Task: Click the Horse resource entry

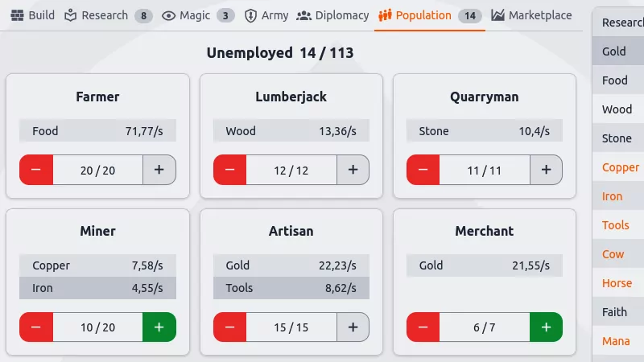Action: click(x=617, y=283)
